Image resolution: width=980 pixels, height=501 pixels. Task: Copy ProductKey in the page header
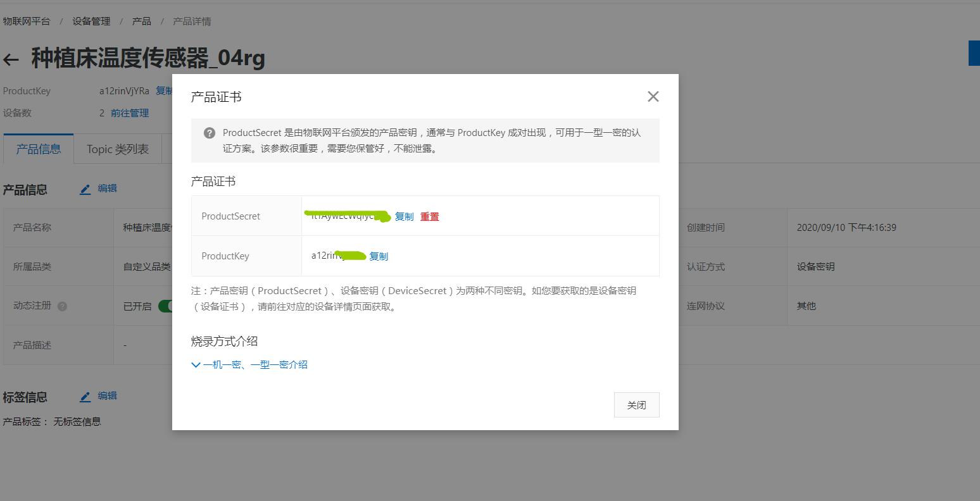click(164, 91)
